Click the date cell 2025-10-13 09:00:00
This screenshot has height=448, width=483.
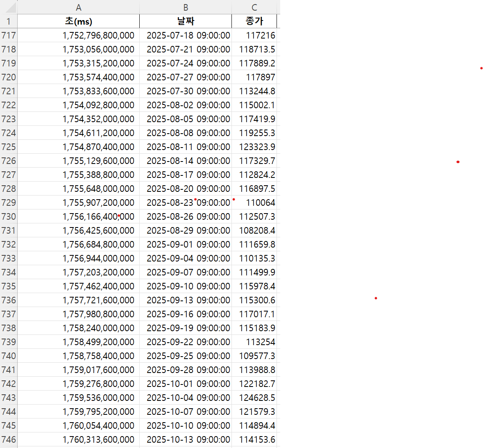coord(188,439)
